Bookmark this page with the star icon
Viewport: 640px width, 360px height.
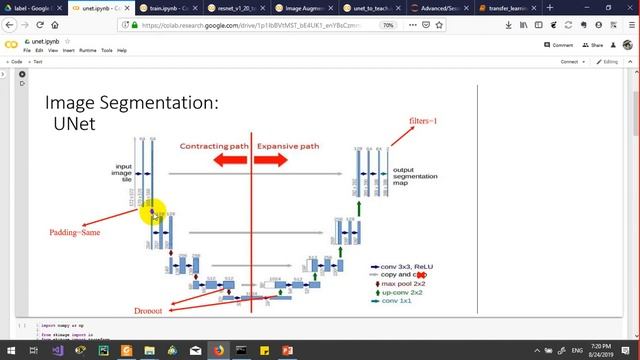pyautogui.click(x=439, y=25)
